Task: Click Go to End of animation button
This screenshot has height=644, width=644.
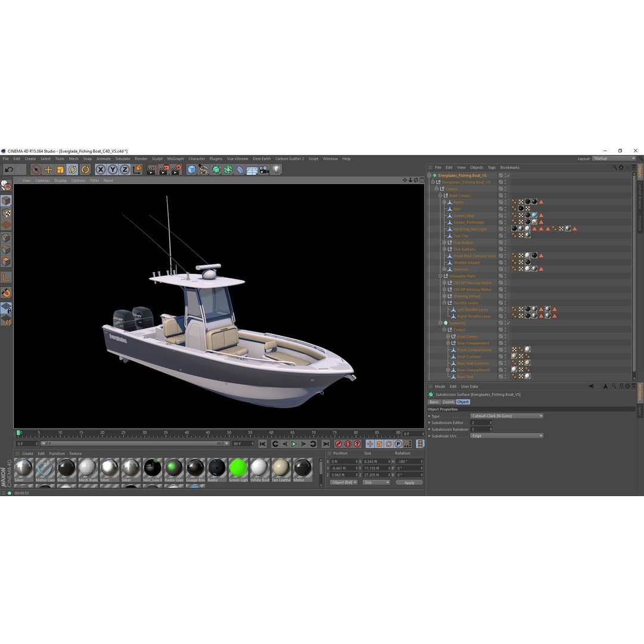Action: click(x=326, y=444)
